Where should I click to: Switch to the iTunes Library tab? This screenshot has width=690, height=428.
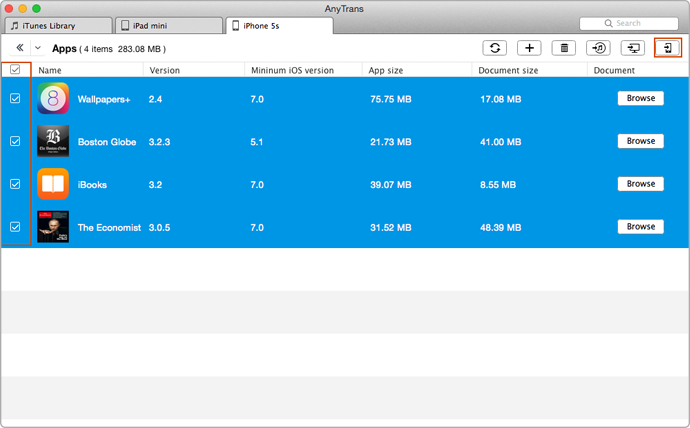[59, 26]
